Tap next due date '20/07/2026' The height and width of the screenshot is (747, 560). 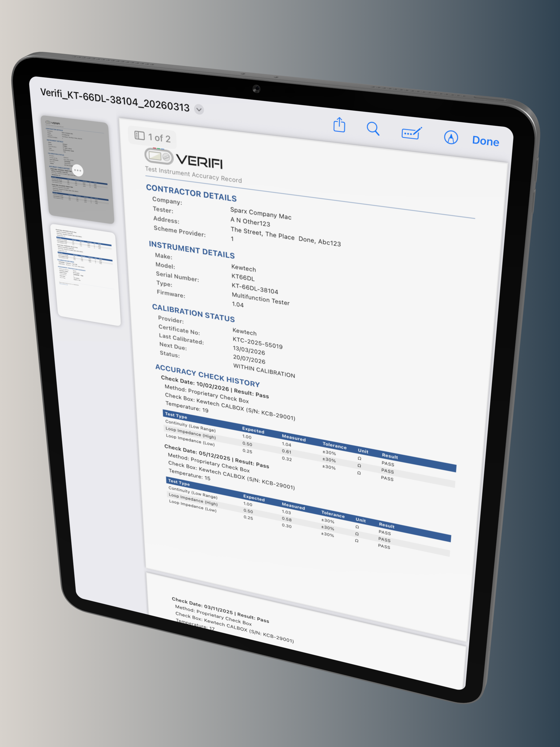click(x=249, y=359)
